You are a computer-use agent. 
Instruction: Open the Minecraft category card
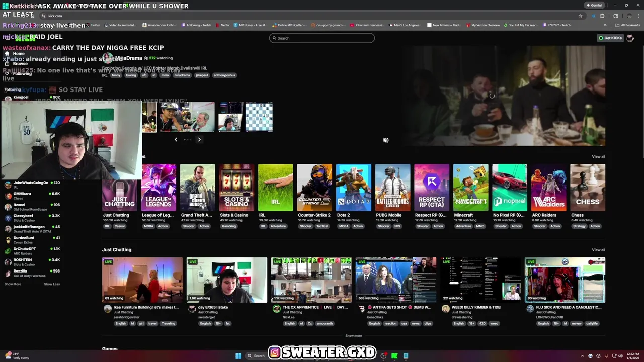click(470, 188)
